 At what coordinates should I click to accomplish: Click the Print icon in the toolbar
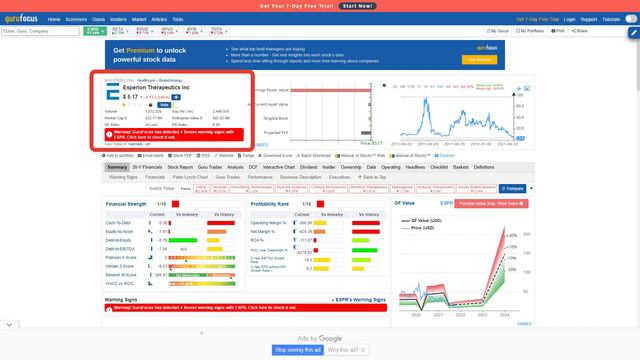point(553,31)
